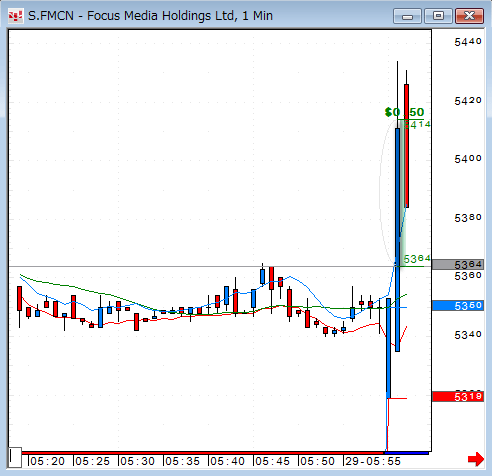This screenshot has width=492, height=476.
Task: Click the small box at bottom-left corner
Action: click(x=15, y=457)
